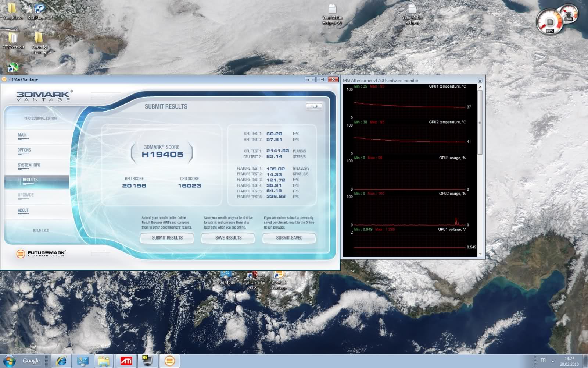Click the GPU1 usage graph
Screen dimensions: 588x368
tap(410, 174)
